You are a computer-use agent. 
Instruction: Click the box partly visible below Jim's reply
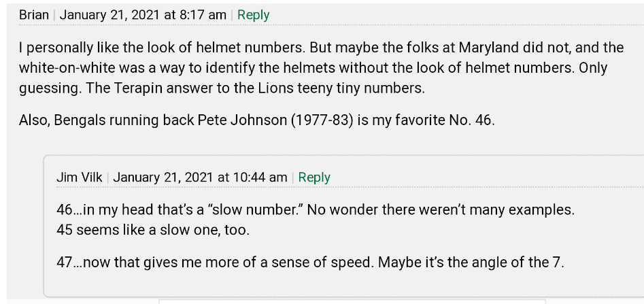pyautogui.click(x=352, y=301)
